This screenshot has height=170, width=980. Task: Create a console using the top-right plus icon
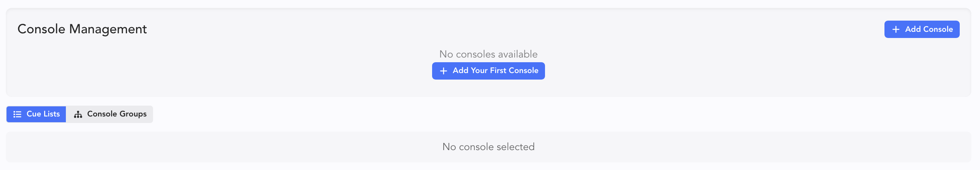coord(896,29)
